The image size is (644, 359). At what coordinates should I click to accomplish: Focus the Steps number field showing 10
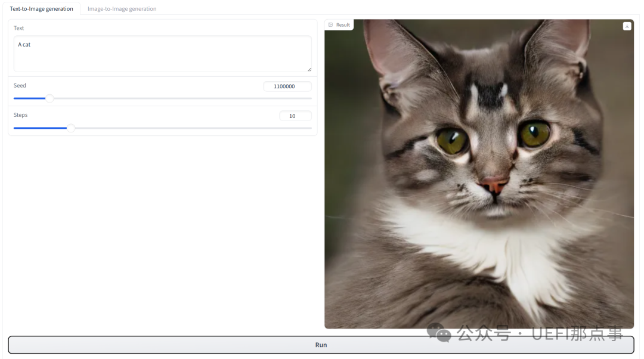pyautogui.click(x=295, y=116)
